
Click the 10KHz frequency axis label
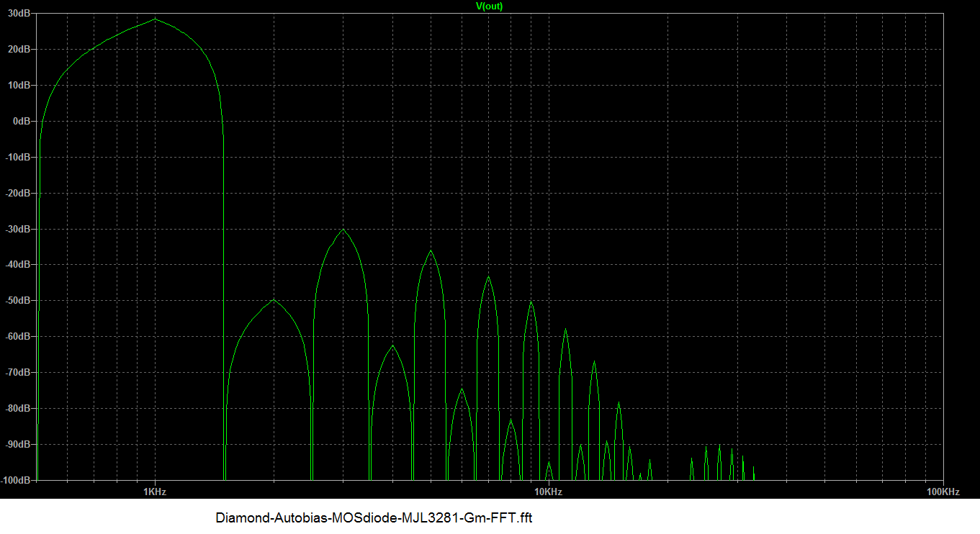click(x=547, y=492)
